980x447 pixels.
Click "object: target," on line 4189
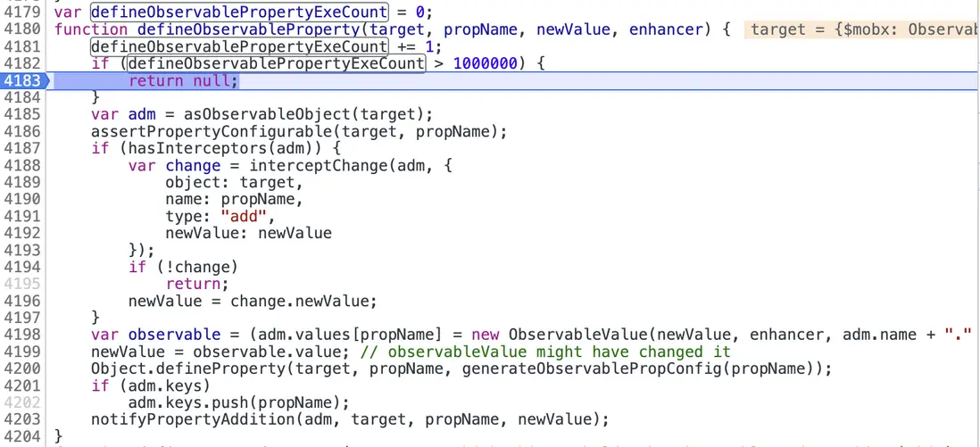tap(235, 183)
